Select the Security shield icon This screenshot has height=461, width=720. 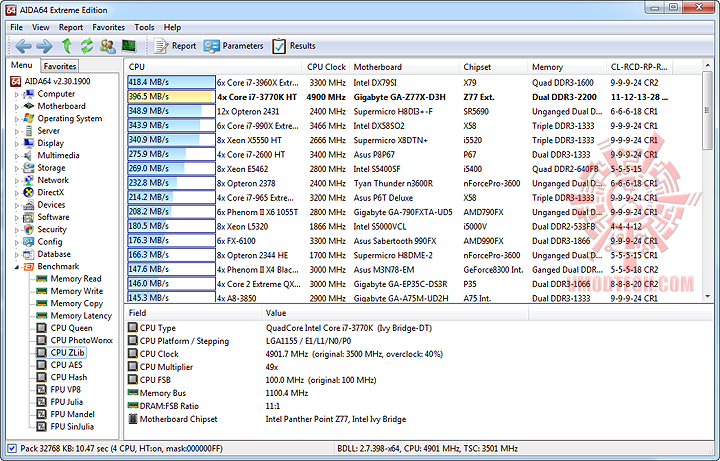[x=28, y=229]
